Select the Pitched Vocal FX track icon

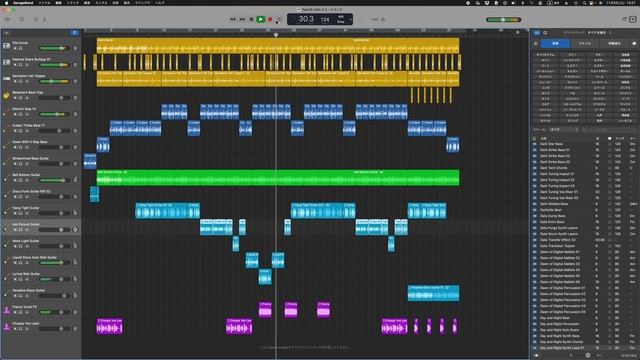click(x=7, y=310)
